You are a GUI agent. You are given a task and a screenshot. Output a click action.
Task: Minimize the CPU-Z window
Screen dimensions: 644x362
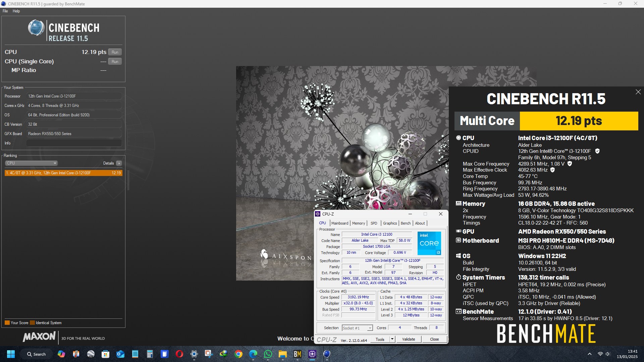(x=410, y=214)
